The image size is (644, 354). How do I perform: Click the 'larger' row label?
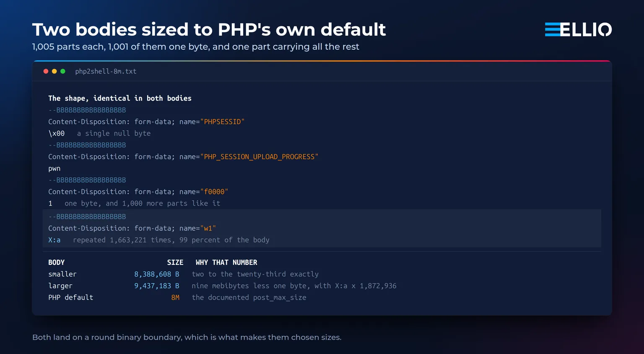coord(60,286)
